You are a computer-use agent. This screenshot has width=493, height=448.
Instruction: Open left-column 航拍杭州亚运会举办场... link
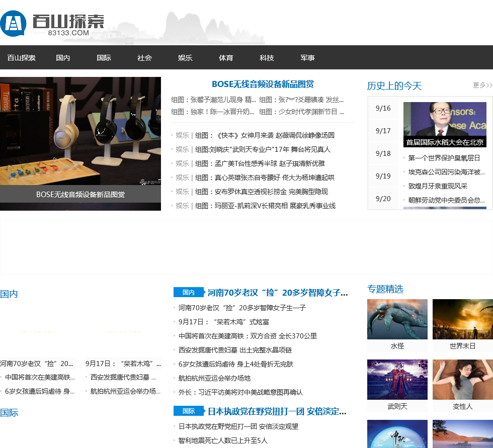125,392
